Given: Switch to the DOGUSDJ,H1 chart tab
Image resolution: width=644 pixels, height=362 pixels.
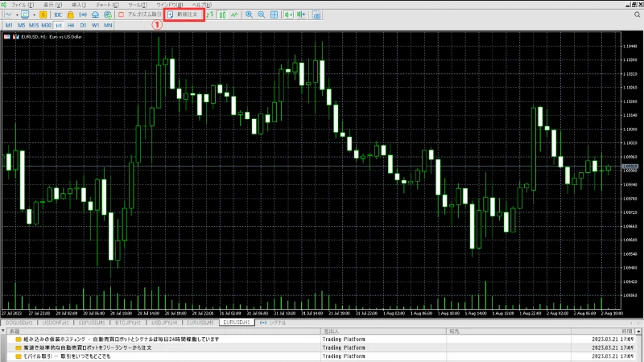Looking at the screenshot, I should (19, 323).
